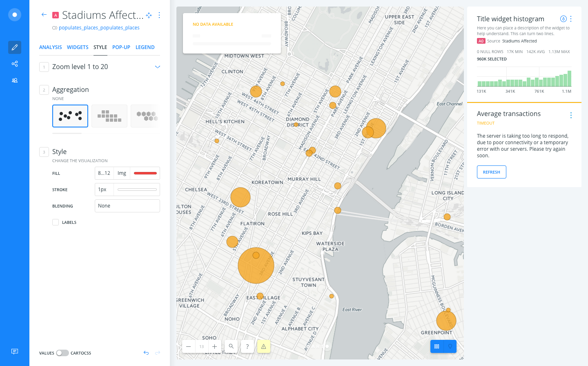Open histogram widget three-dot menu

tap(571, 19)
